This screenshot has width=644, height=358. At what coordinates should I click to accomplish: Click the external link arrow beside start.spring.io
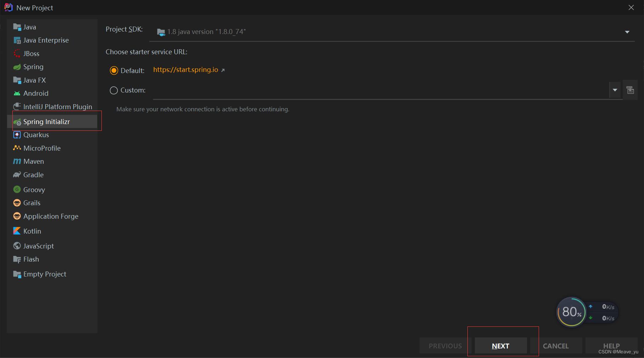[x=223, y=70]
